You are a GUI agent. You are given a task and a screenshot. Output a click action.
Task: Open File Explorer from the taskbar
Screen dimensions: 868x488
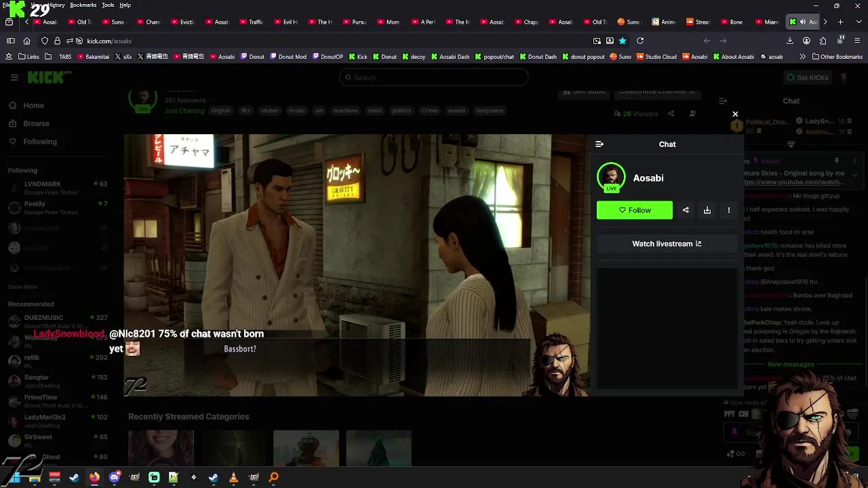[x=35, y=477]
